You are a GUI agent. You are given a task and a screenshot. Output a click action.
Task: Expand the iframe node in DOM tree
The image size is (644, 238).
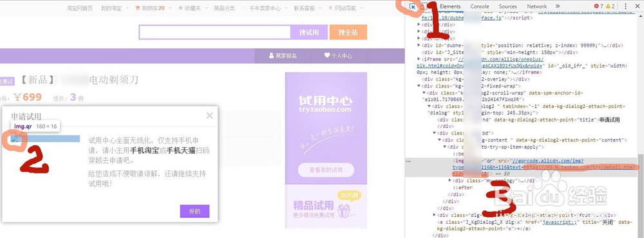coord(419,59)
